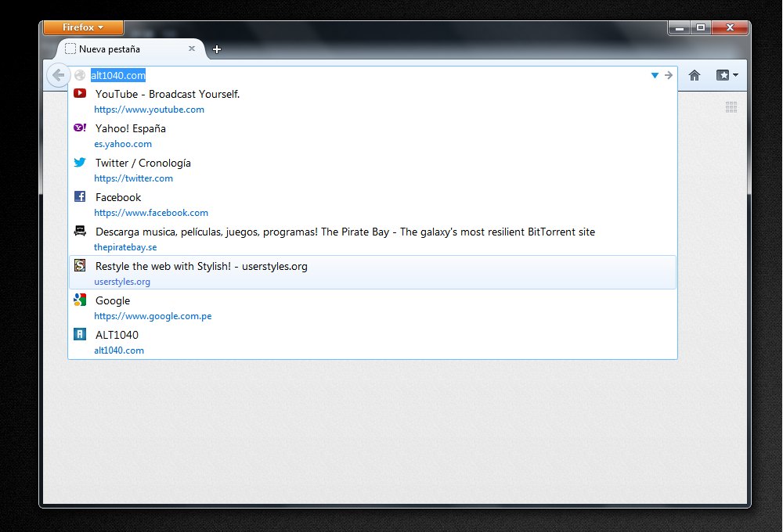This screenshot has width=783, height=532.
Task: Select YouTube - Broadcast Yourself suggestion
Action: (x=168, y=94)
